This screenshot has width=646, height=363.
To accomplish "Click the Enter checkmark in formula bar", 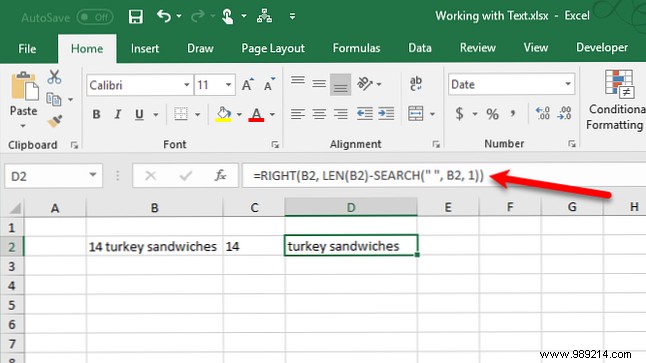I will [186, 176].
